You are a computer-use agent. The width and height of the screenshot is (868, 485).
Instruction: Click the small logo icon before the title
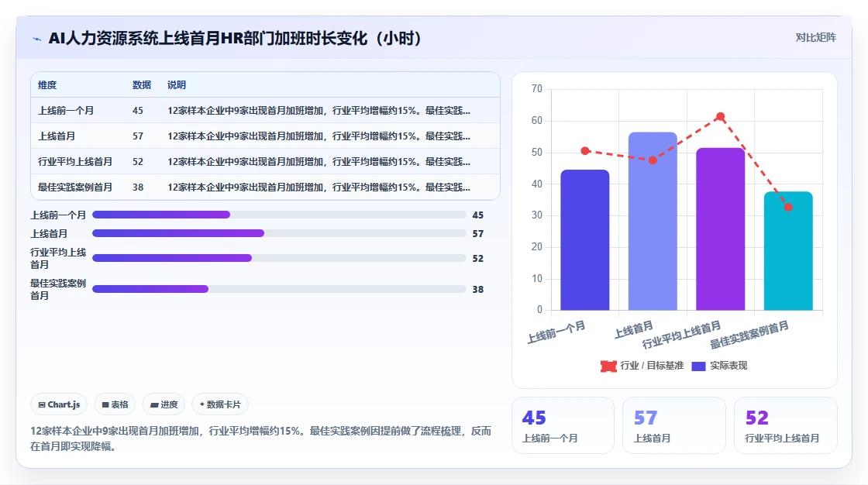tap(37, 39)
